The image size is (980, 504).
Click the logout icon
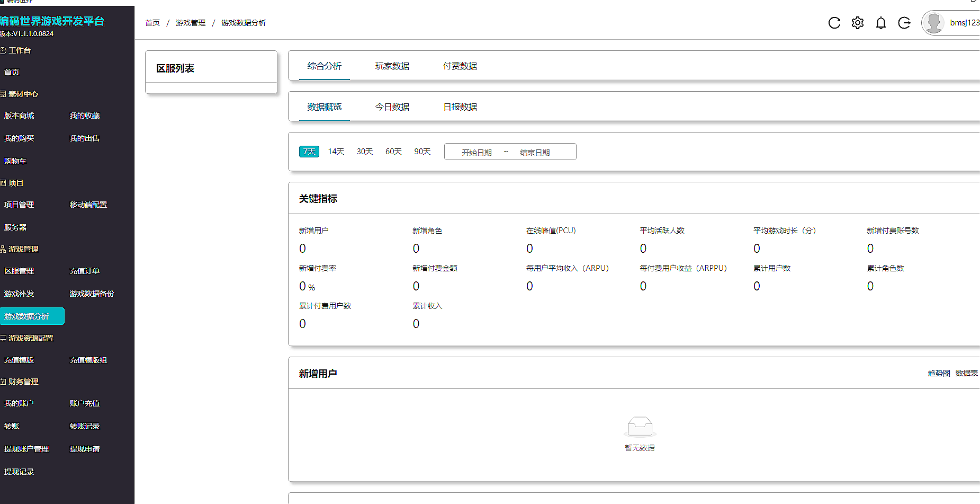pos(904,23)
